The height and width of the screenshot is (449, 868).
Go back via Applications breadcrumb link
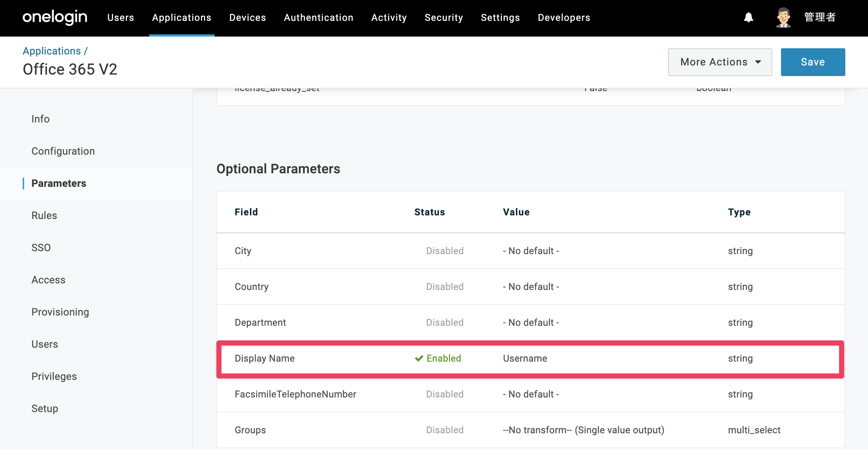[52, 51]
